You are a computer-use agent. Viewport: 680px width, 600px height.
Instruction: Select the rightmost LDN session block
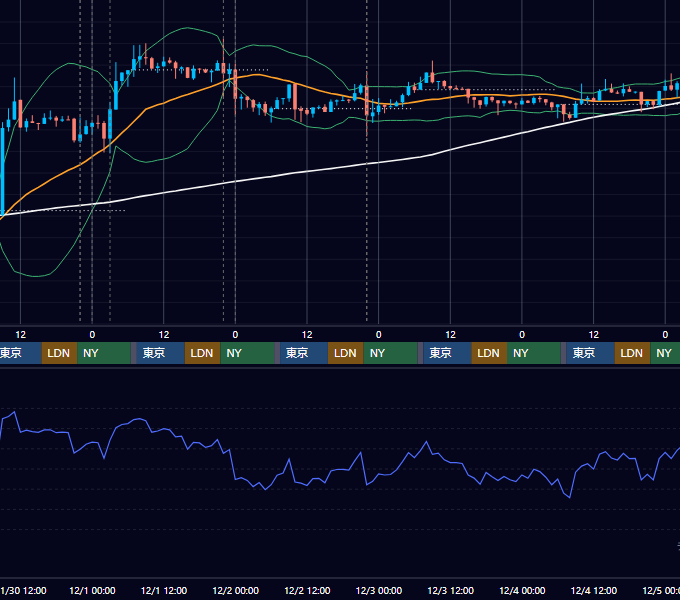tap(632, 353)
